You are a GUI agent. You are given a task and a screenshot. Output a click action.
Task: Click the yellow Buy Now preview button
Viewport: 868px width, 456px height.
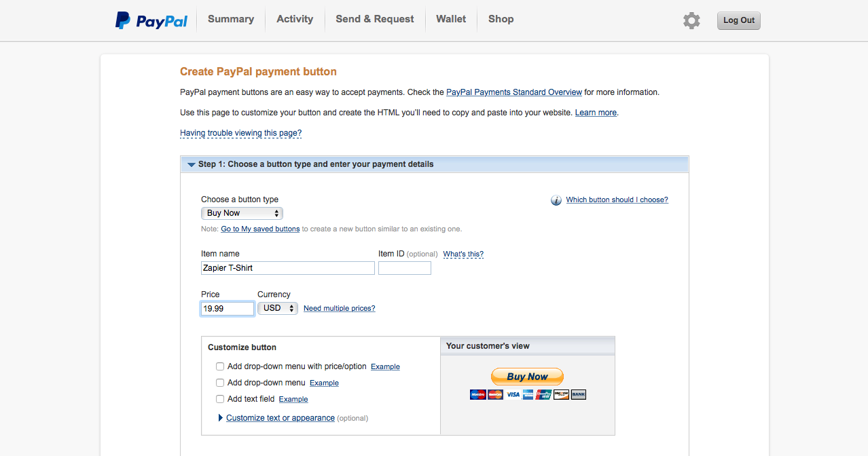(x=527, y=377)
